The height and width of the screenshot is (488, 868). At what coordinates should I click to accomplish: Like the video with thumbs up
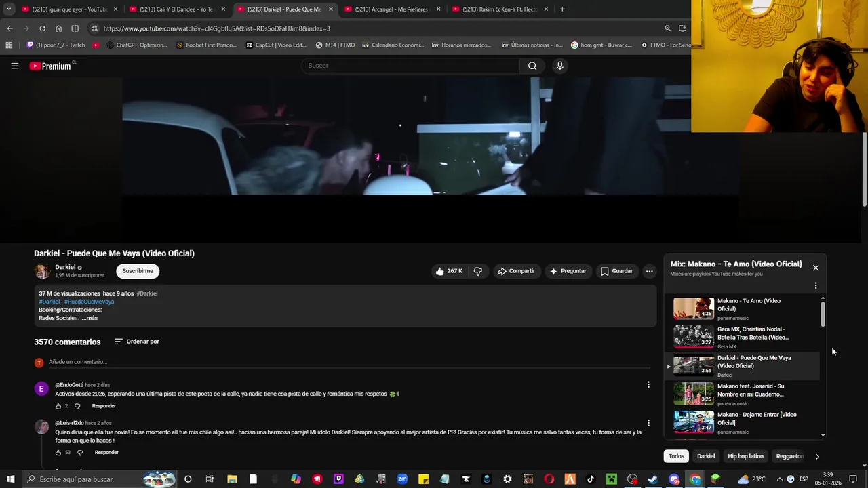[x=448, y=271]
